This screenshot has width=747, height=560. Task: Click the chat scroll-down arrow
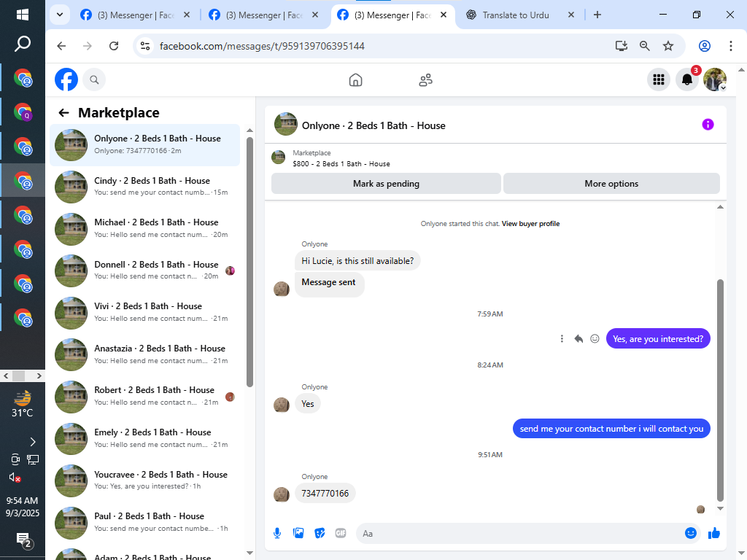pyautogui.click(x=720, y=508)
